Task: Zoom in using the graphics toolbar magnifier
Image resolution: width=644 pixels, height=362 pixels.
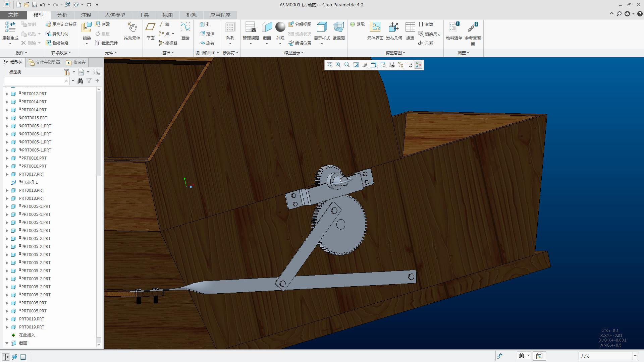Action: point(338,65)
